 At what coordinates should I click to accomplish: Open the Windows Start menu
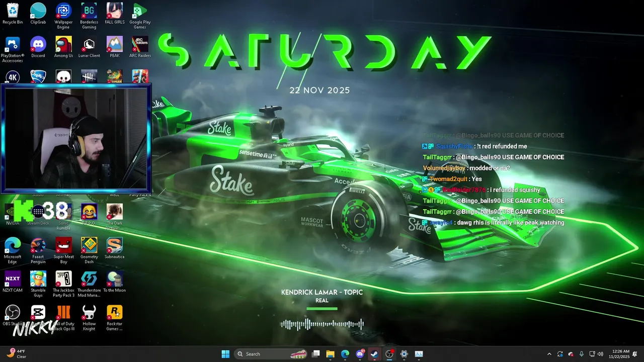225,354
